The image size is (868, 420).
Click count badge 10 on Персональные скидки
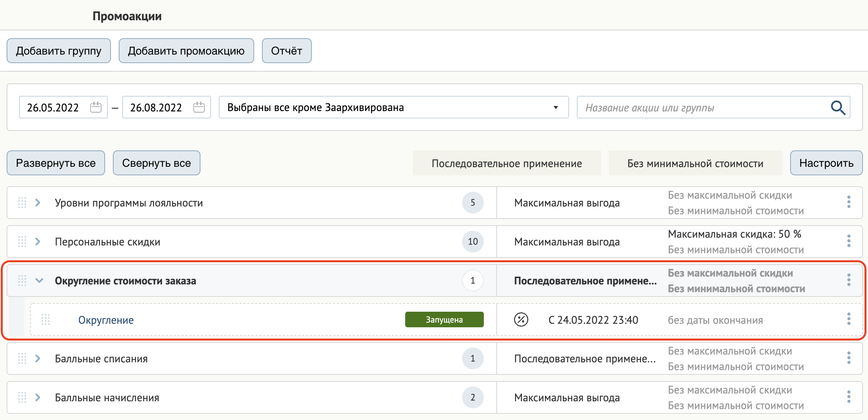[x=473, y=242]
